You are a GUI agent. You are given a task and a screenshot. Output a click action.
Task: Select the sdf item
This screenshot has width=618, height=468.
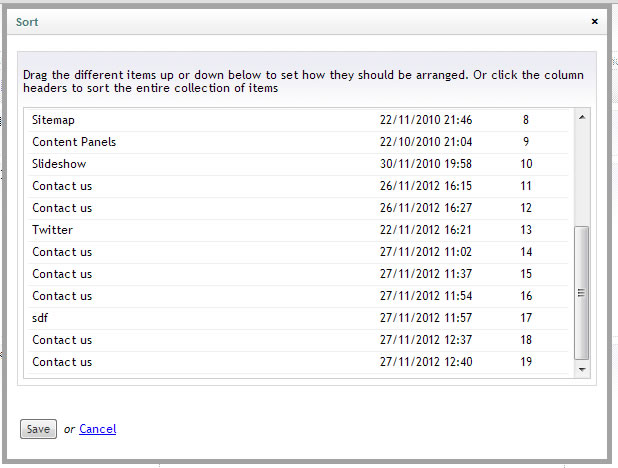pyautogui.click(x=41, y=318)
